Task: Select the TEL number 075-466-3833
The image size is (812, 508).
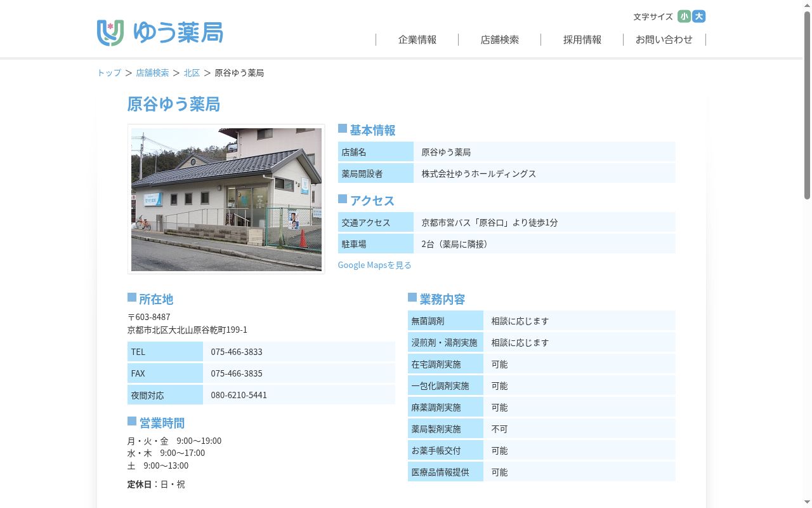Action: click(237, 352)
